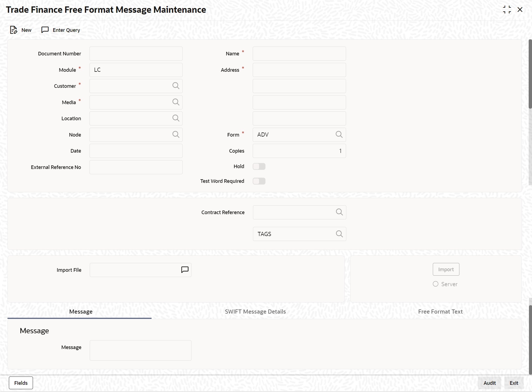
Task: Click the New icon
Action: (14, 30)
